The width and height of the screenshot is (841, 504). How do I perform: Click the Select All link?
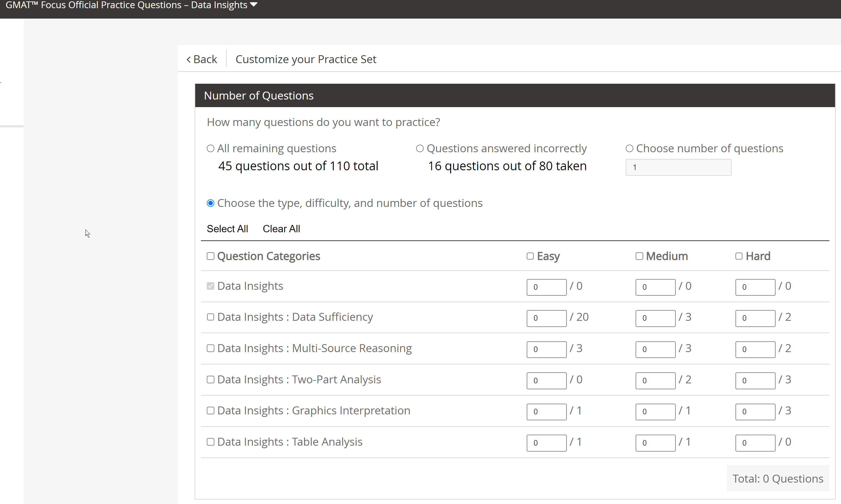[227, 229]
